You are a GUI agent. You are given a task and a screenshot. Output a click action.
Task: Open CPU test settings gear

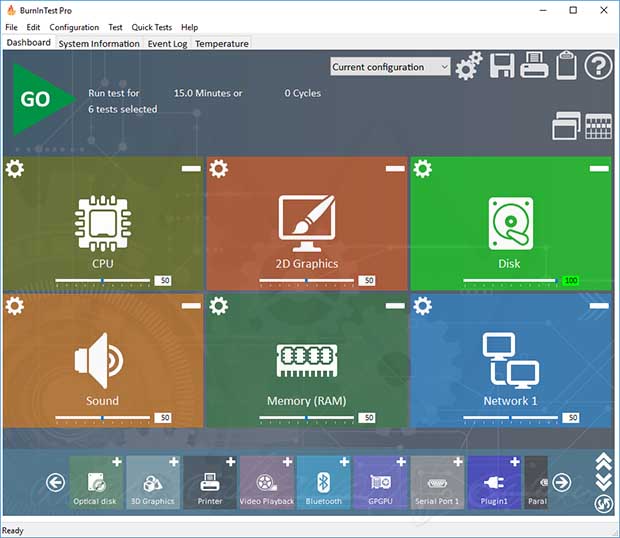[x=15, y=169]
